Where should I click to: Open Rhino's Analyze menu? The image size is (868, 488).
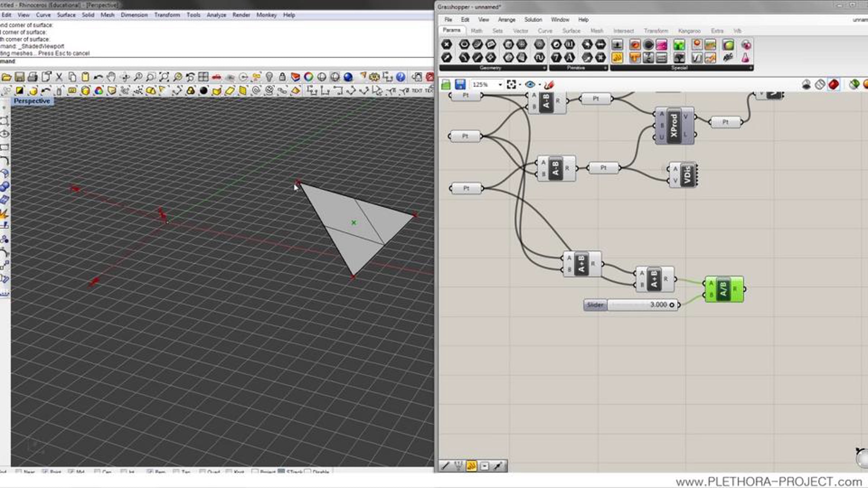(x=216, y=15)
